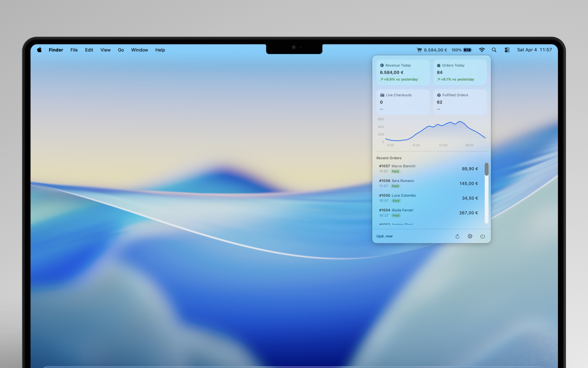Open Control Center icon in menu bar
Image resolution: width=588 pixels, height=368 pixels.
[507, 50]
